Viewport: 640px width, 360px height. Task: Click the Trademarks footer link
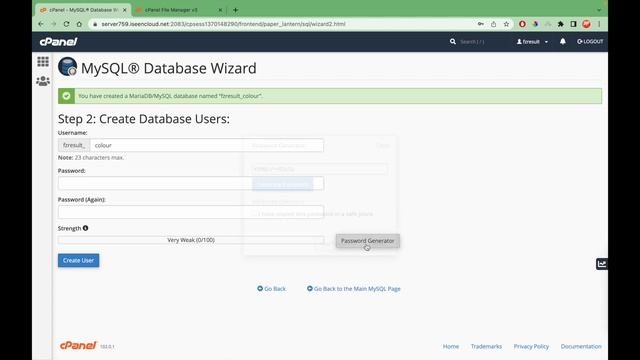[486, 346]
